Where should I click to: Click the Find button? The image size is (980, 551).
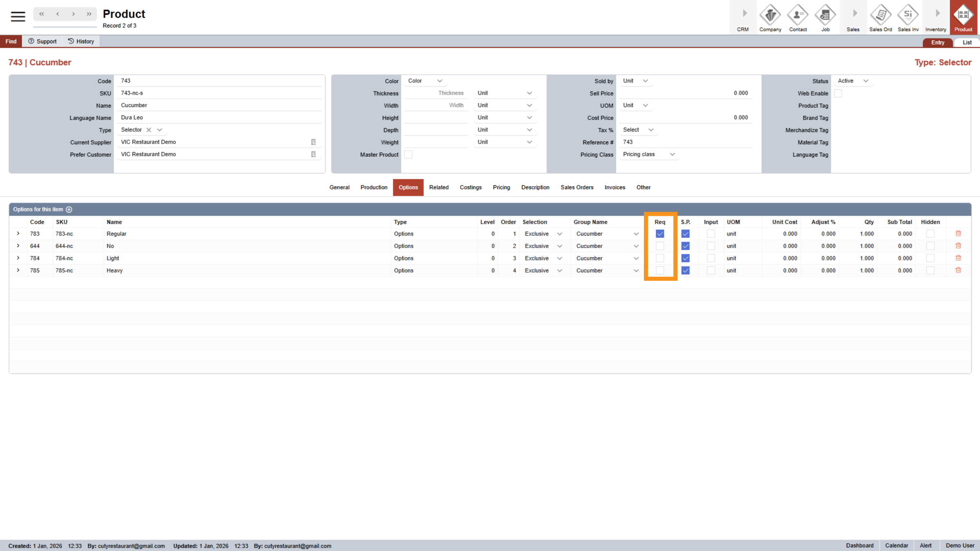[x=11, y=41]
